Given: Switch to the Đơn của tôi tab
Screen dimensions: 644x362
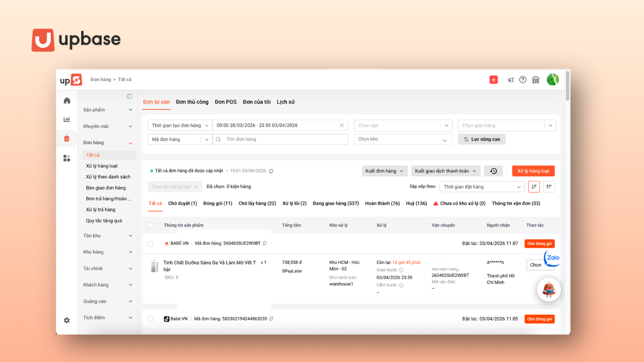Looking at the screenshot, I should [x=257, y=102].
